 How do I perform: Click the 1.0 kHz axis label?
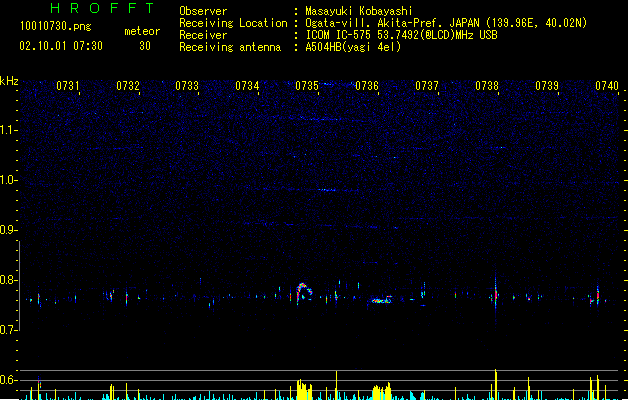[8, 180]
